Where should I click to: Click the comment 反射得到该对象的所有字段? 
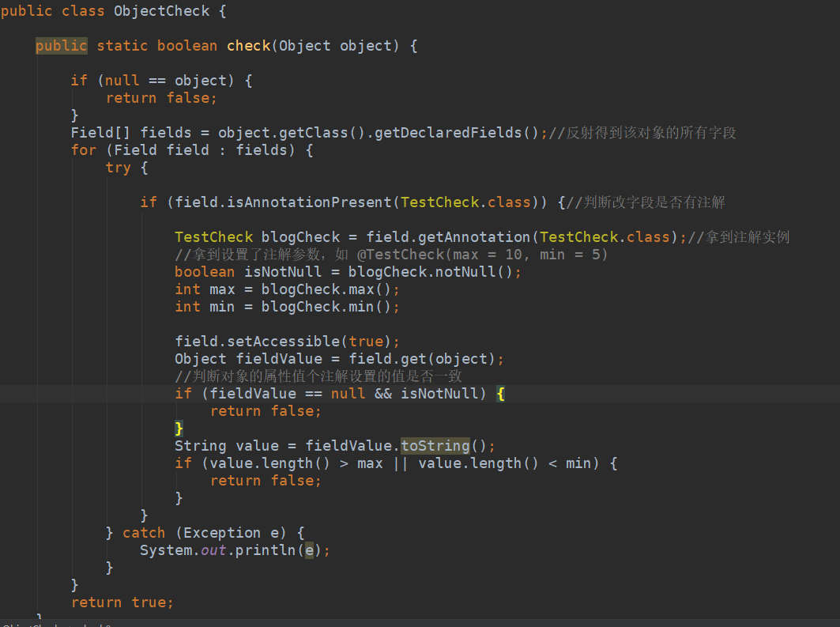[x=642, y=133]
